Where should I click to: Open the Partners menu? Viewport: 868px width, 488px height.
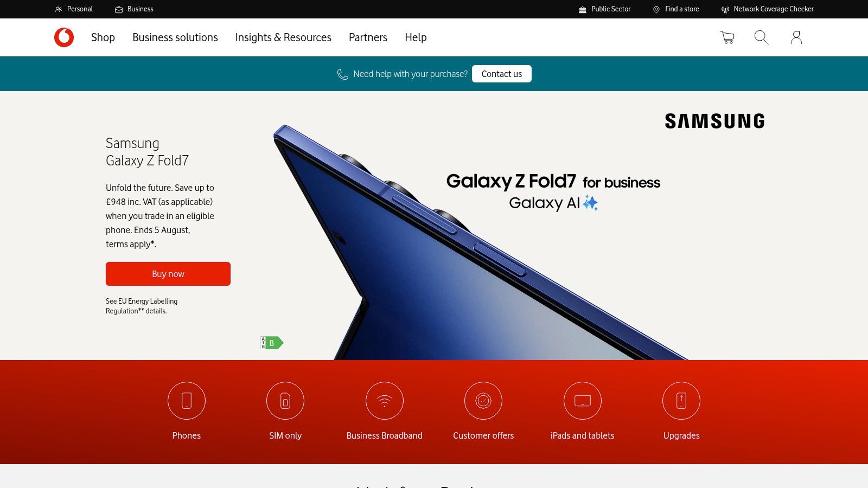(368, 37)
